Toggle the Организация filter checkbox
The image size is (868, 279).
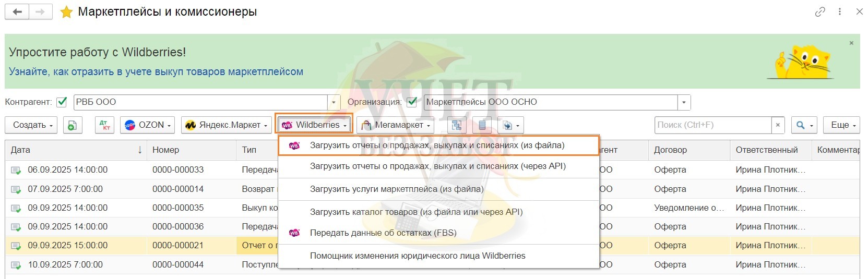(x=412, y=102)
